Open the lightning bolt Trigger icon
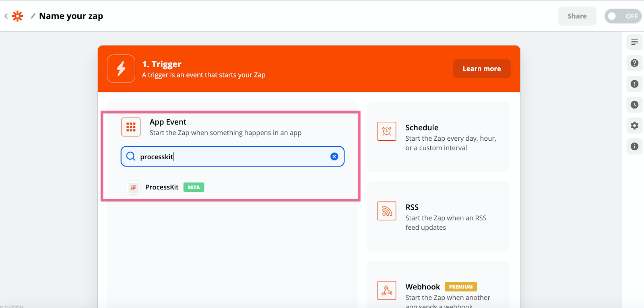The width and height of the screenshot is (644, 308). tap(121, 69)
